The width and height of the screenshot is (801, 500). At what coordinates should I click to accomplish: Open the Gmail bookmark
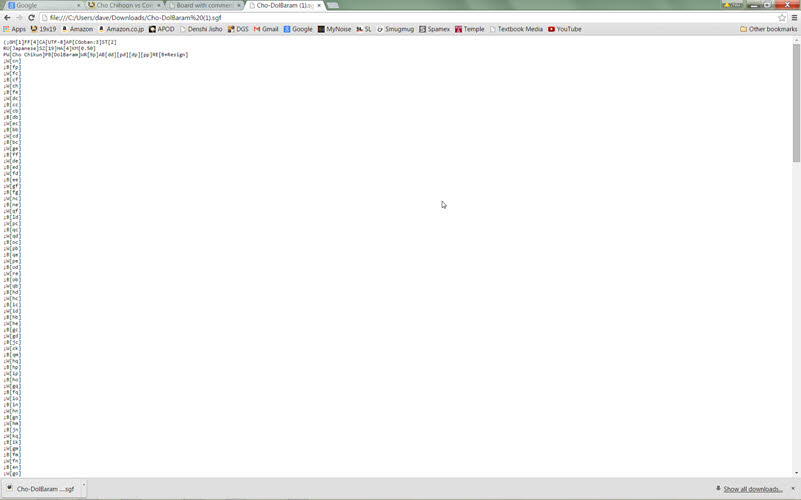coord(266,29)
